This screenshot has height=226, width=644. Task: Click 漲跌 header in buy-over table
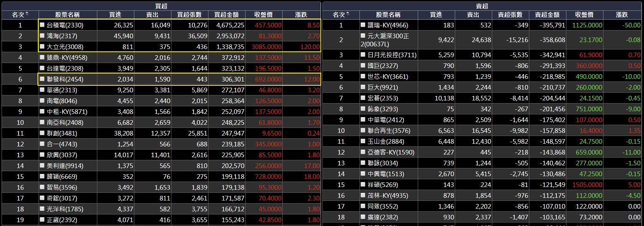(301, 15)
